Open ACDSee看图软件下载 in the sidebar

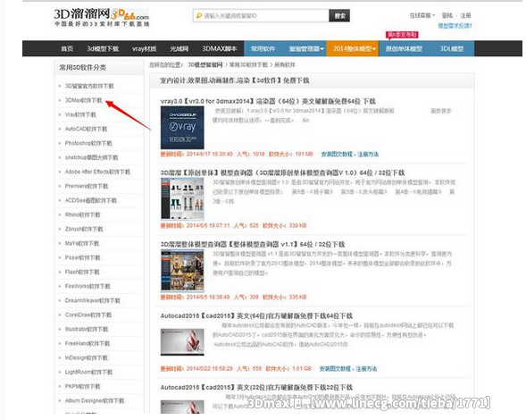(90, 200)
